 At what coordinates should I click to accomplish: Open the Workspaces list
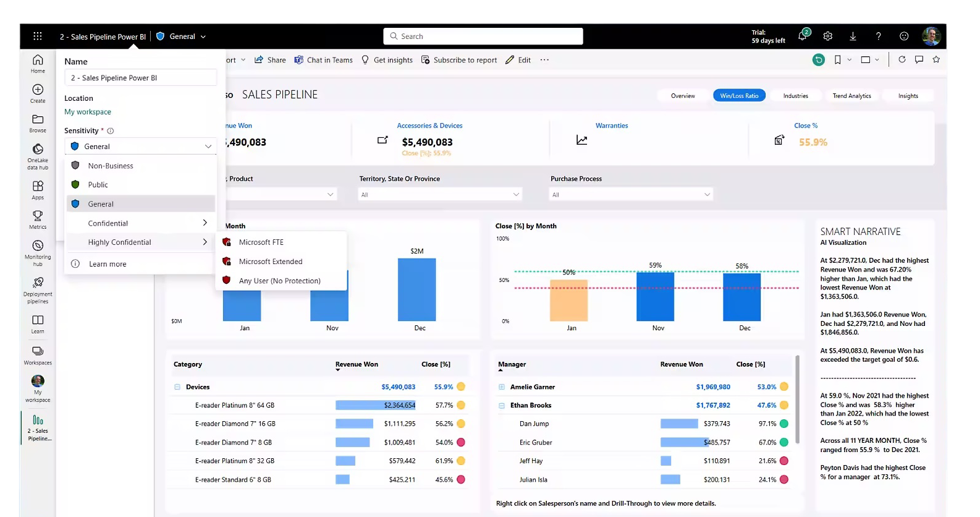(x=38, y=355)
